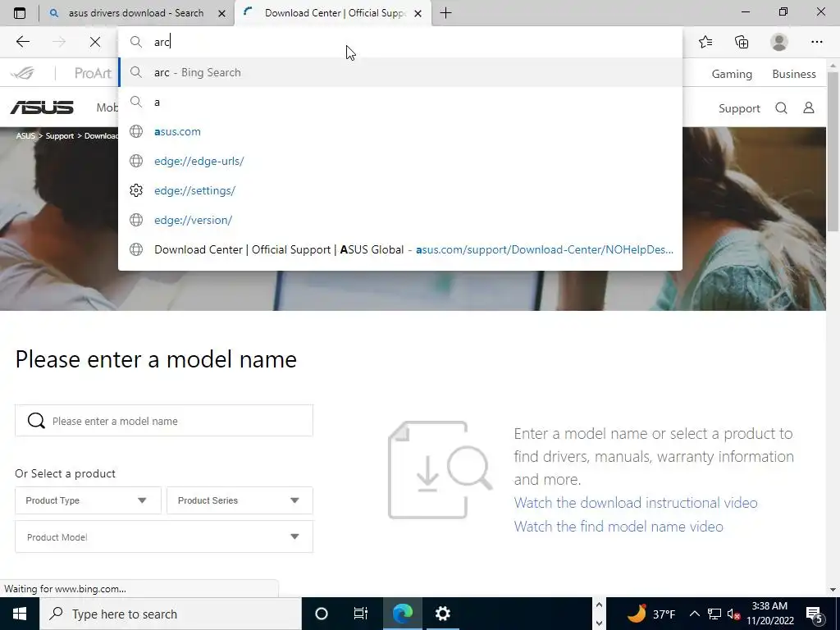
Task: Open the notification center icon
Action: click(815, 614)
